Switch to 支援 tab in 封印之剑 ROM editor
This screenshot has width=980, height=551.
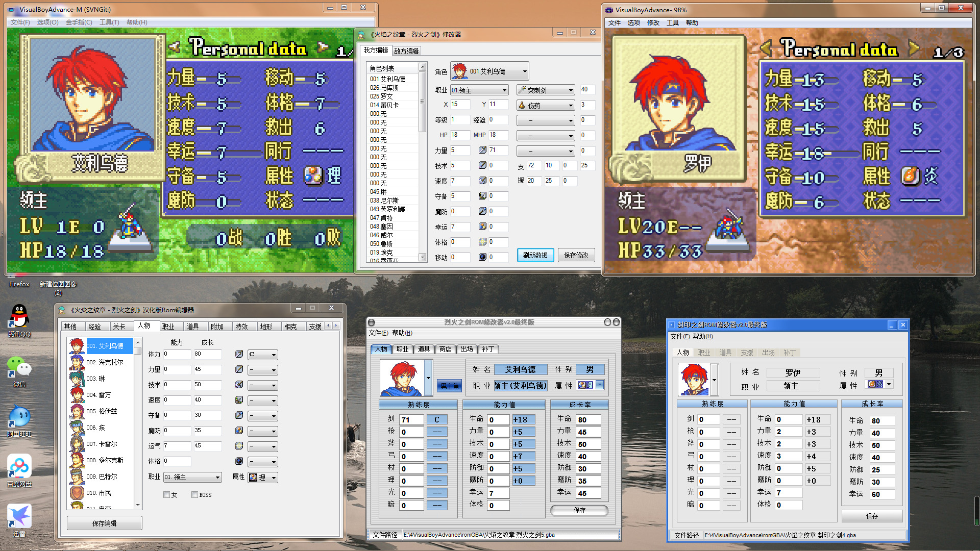point(747,353)
